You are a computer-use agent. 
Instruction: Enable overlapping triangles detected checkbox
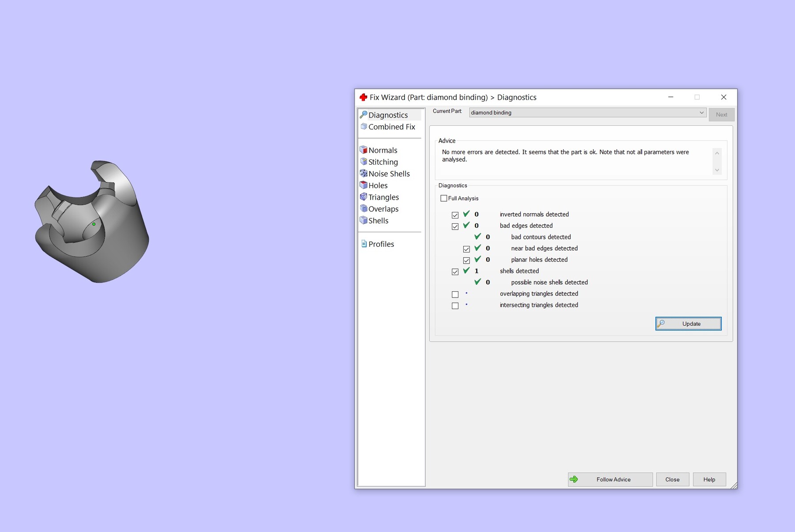[455, 294]
